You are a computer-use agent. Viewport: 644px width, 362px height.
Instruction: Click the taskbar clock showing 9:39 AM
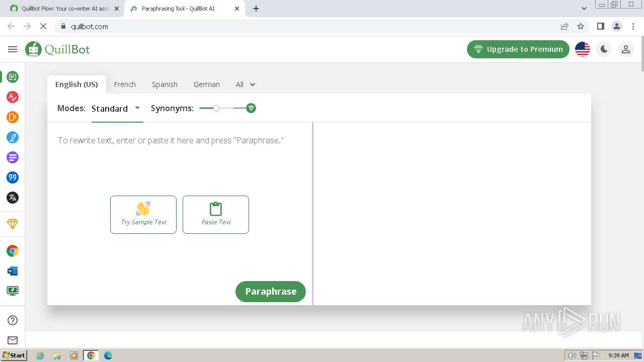618,355
